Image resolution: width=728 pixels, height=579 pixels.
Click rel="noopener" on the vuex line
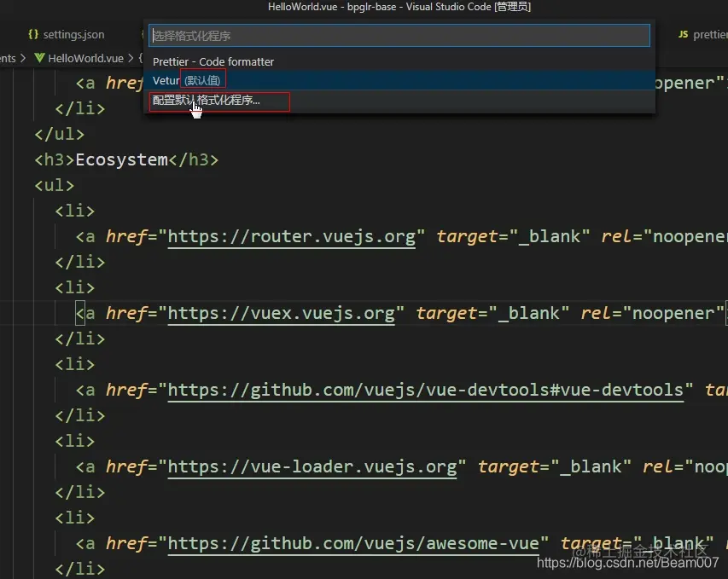(653, 314)
